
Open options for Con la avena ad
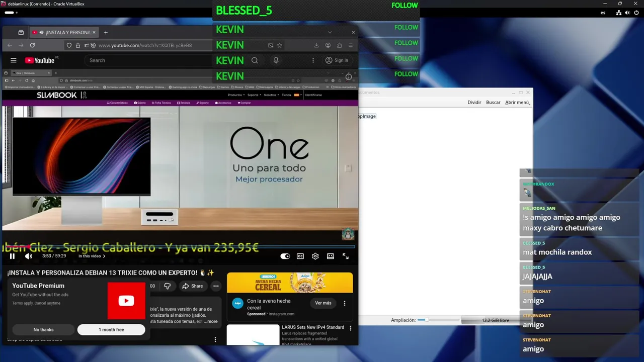point(345,303)
